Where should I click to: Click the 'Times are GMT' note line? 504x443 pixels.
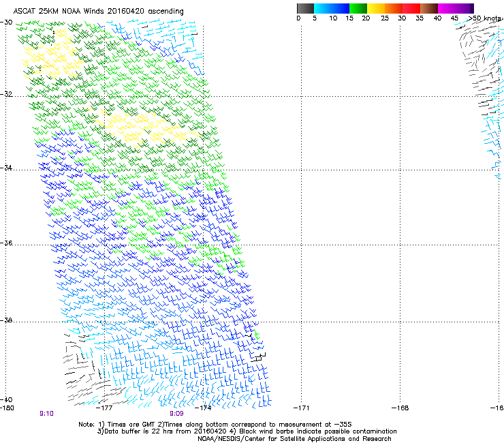point(215,425)
